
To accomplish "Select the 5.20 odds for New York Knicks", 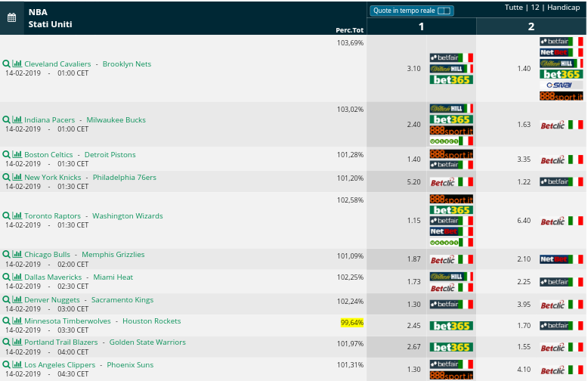I will (413, 182).
